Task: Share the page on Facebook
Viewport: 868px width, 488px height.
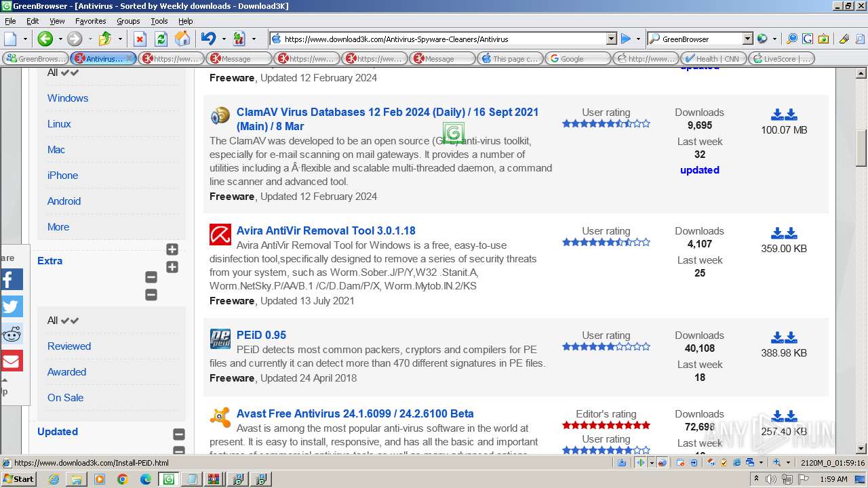Action: (x=12, y=279)
